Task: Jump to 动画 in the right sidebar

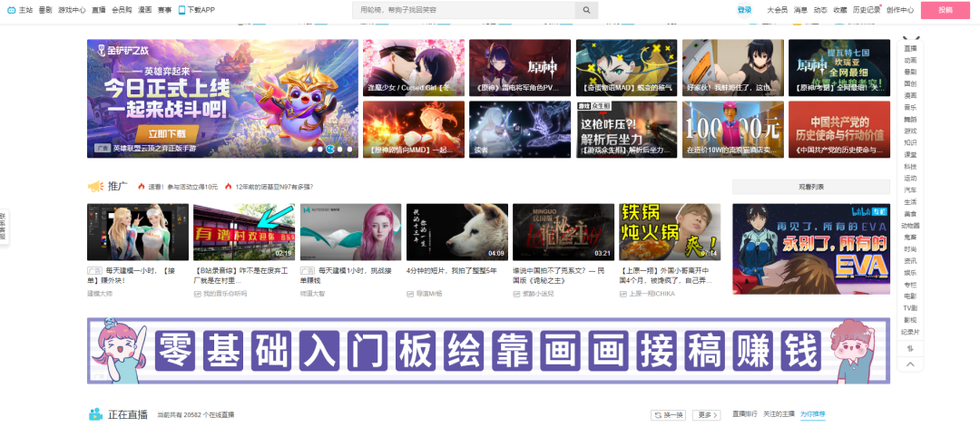Action: pyautogui.click(x=910, y=61)
